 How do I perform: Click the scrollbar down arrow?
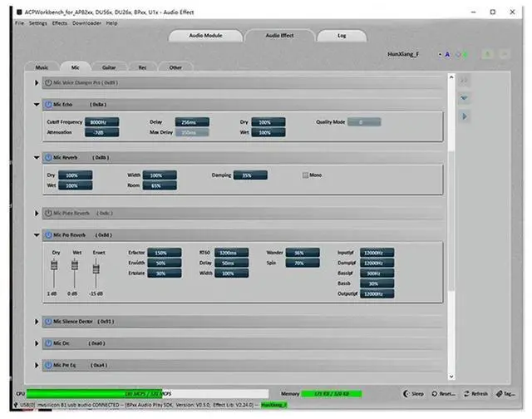[x=451, y=377]
